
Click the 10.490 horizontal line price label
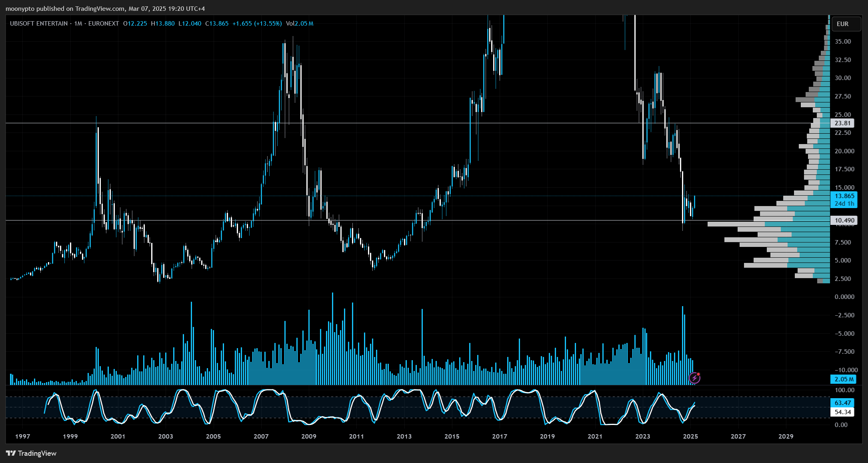click(844, 220)
